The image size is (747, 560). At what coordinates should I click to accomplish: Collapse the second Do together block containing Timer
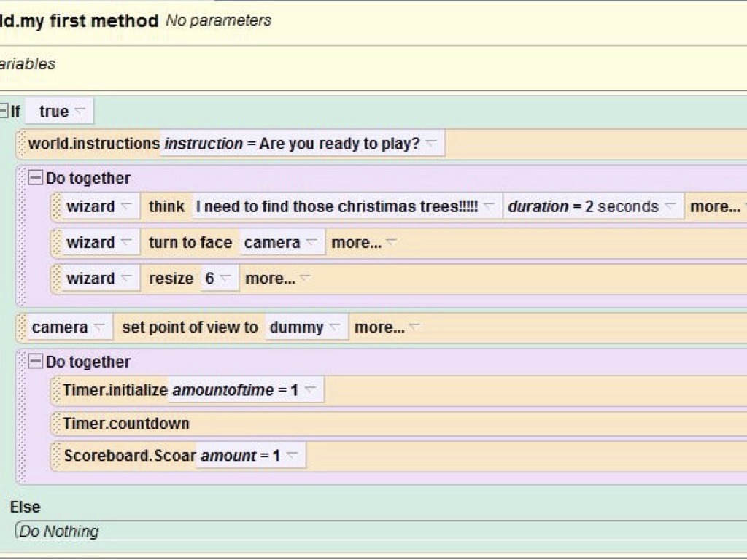35,362
